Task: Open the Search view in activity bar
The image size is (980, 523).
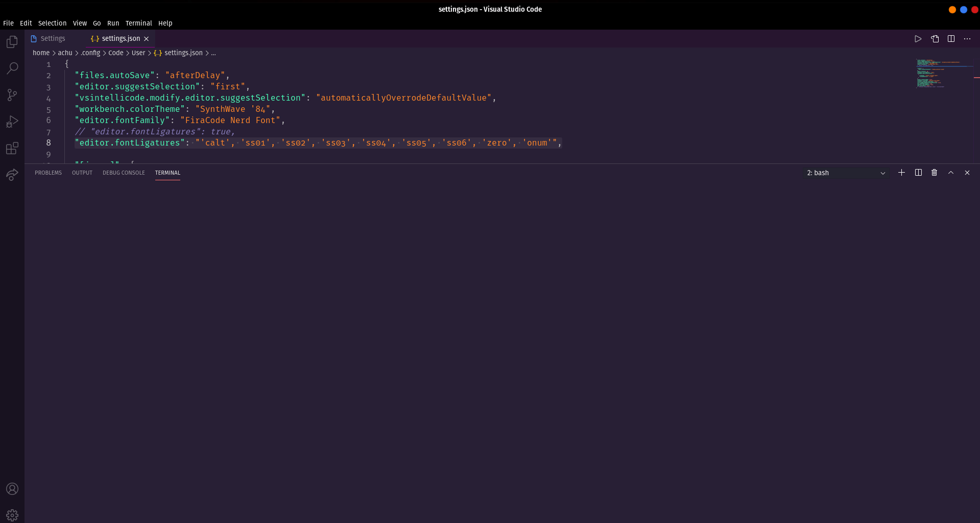Action: tap(12, 68)
